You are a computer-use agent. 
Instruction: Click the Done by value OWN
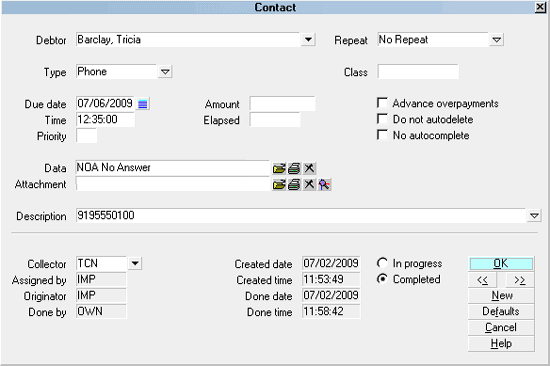(x=101, y=312)
